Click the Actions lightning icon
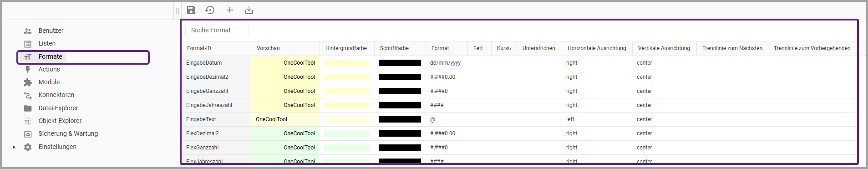 click(x=28, y=70)
